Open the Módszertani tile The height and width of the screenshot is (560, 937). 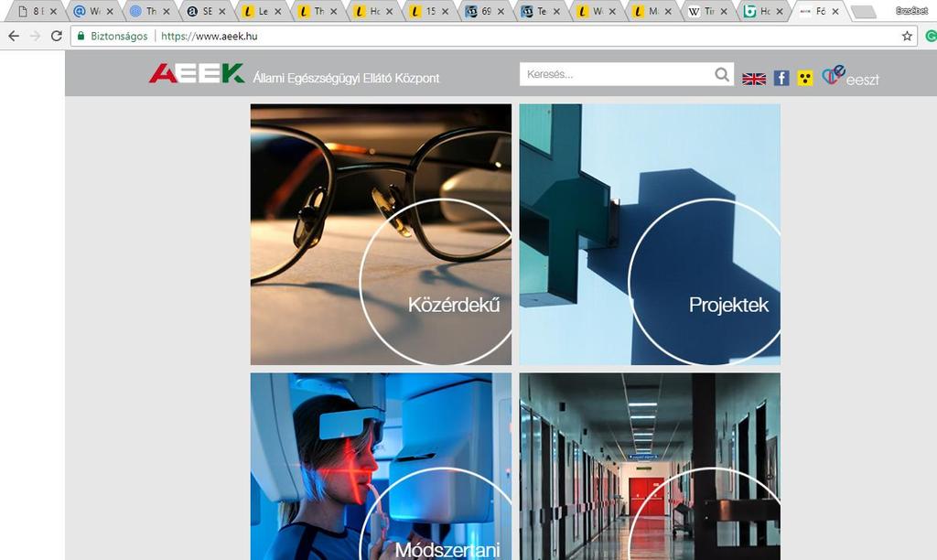(381, 466)
